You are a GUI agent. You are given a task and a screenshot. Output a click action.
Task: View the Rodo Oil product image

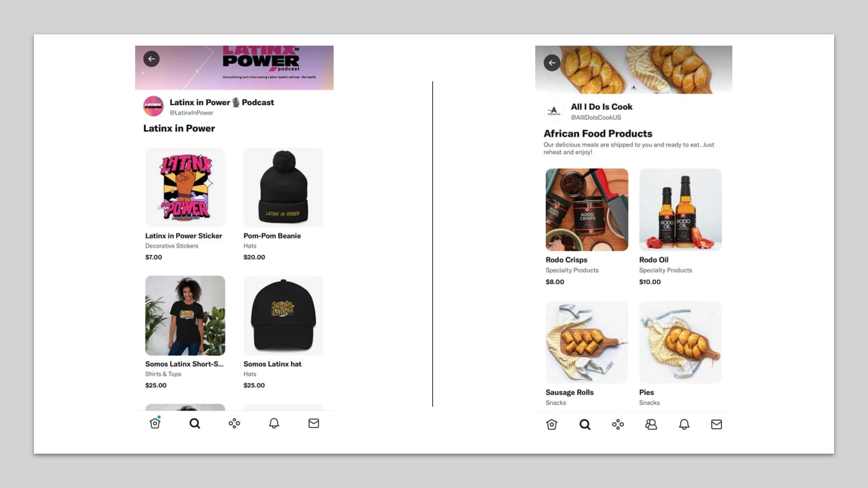point(680,210)
